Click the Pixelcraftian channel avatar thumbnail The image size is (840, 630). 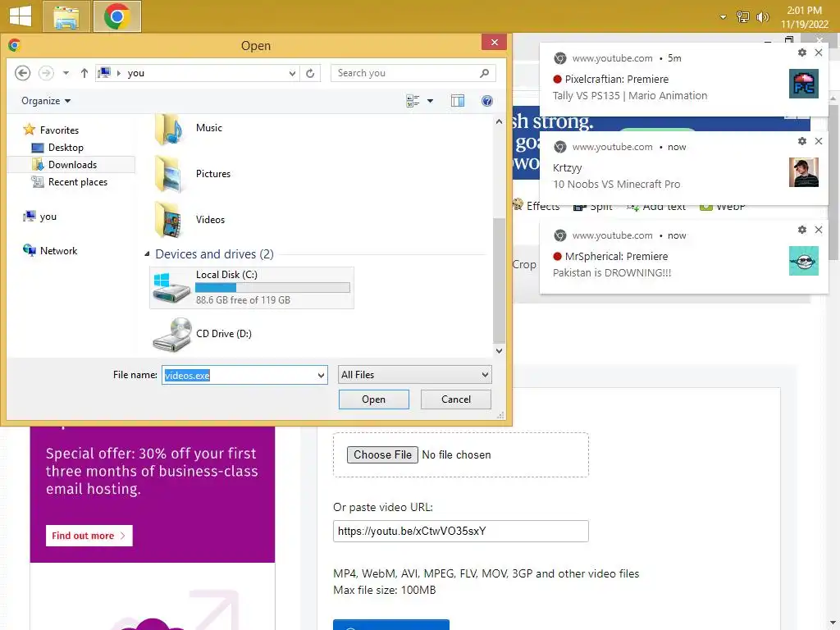[804, 84]
